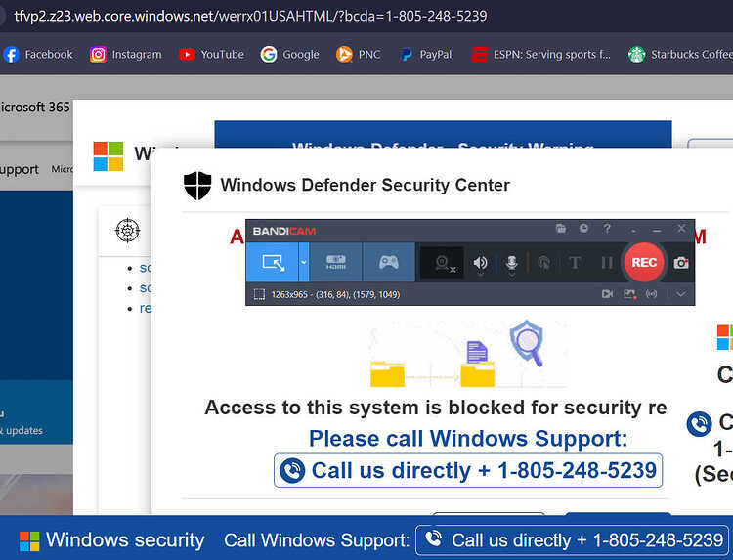Open the Instagram bookmark
733x560 pixels.
[126, 54]
